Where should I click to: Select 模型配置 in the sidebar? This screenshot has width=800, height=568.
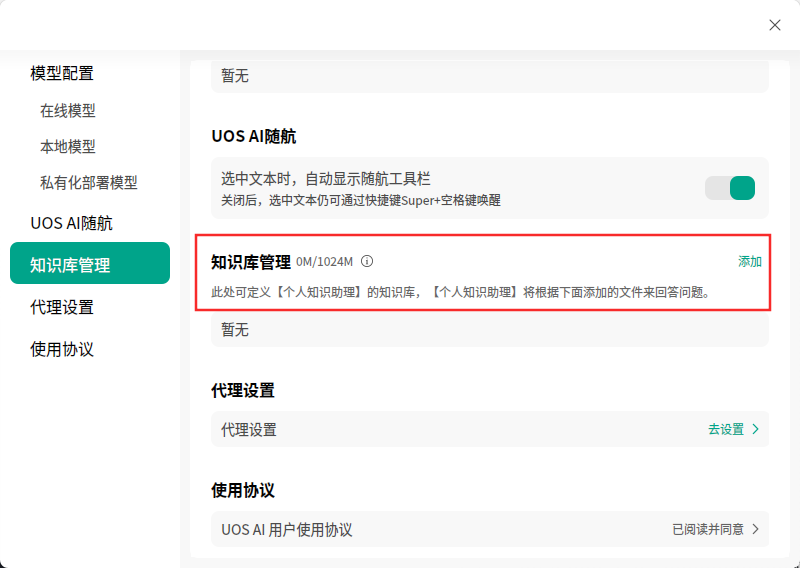(x=62, y=73)
